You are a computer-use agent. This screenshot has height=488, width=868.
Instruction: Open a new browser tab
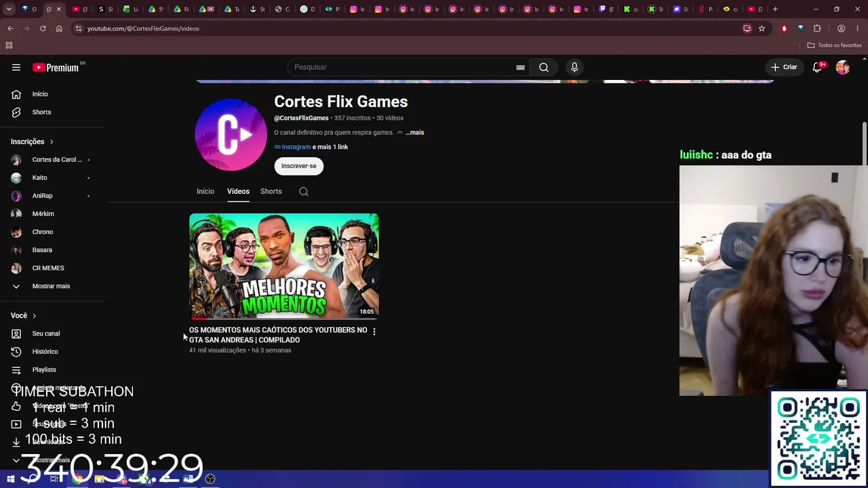(x=775, y=9)
